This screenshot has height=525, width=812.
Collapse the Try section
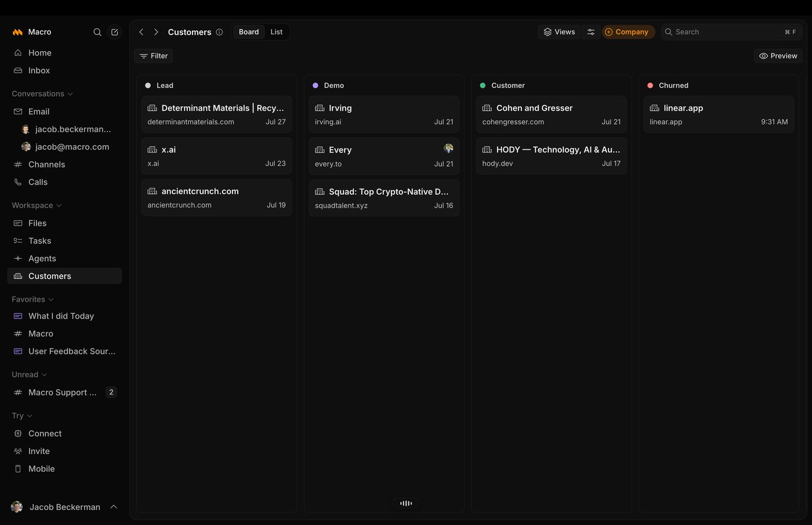[22, 416]
